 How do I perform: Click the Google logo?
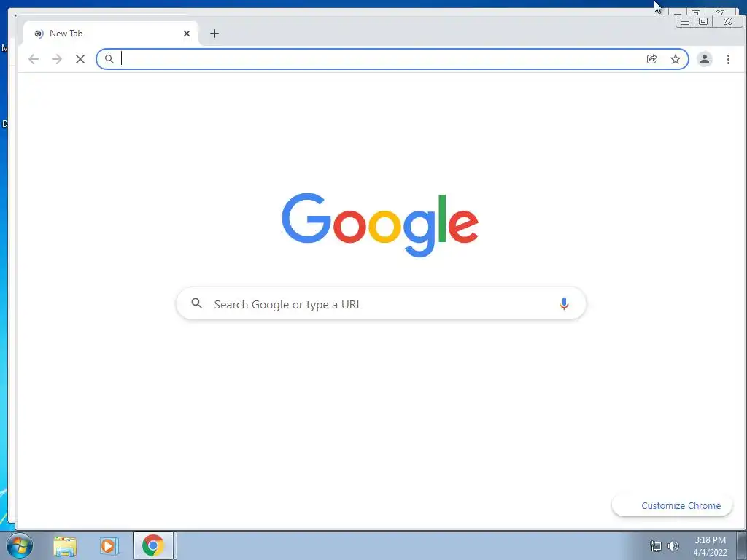click(x=380, y=225)
